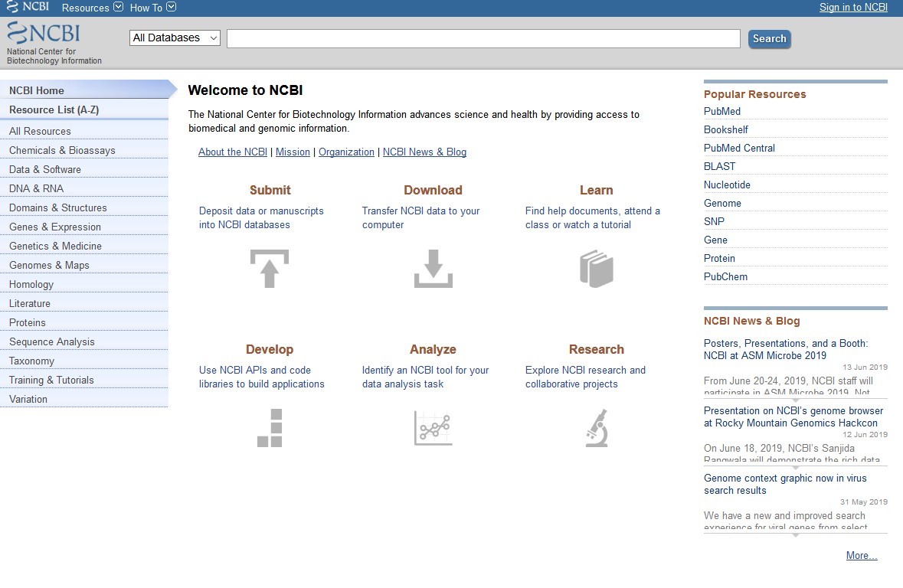Open Protein link in Popular Resources
The width and height of the screenshot is (903, 588).
(719, 259)
